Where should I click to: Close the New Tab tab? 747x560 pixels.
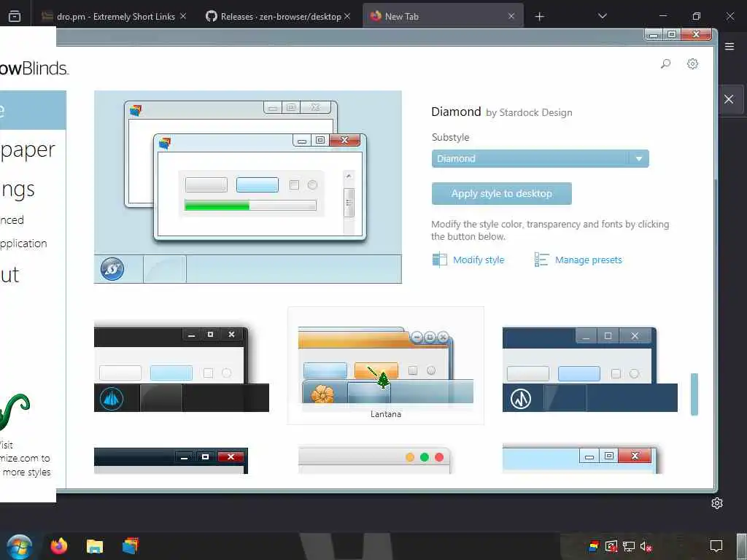tap(511, 16)
